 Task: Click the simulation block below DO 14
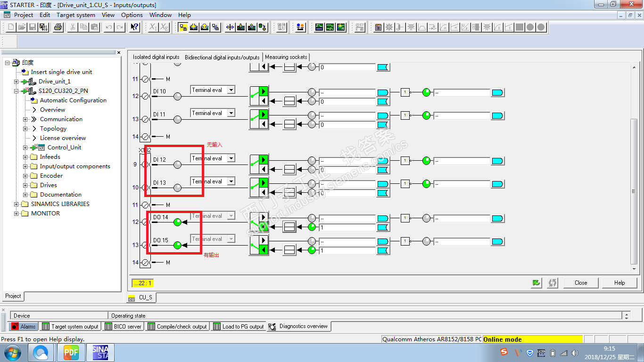pos(289,227)
